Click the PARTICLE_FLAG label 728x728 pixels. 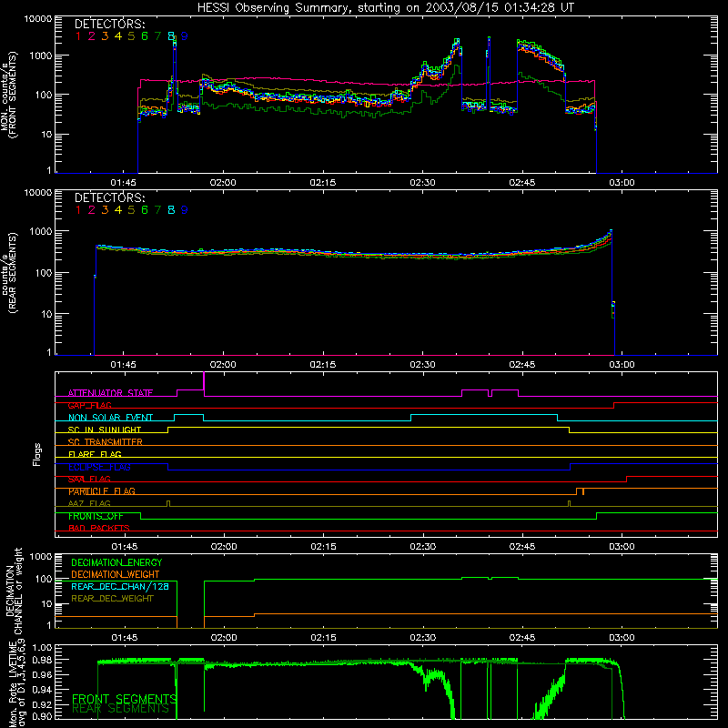tap(102, 491)
